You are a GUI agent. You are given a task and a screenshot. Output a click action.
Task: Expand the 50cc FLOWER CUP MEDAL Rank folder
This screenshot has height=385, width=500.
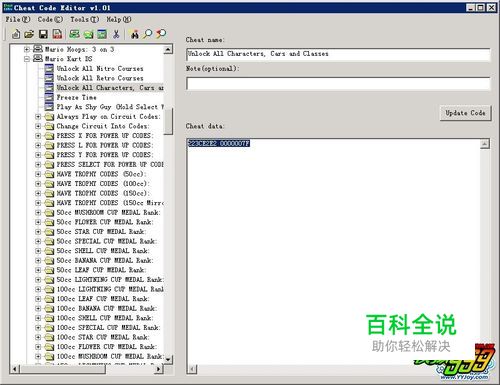pos(38,222)
